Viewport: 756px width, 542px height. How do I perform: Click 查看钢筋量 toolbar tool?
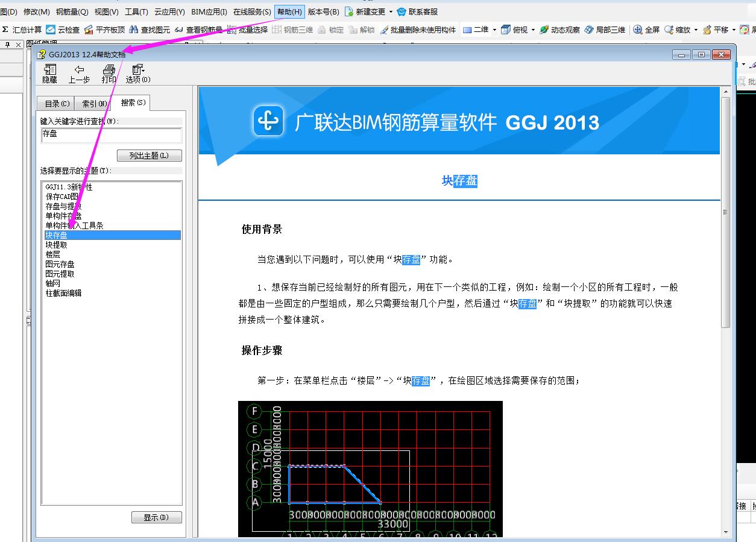(x=198, y=30)
